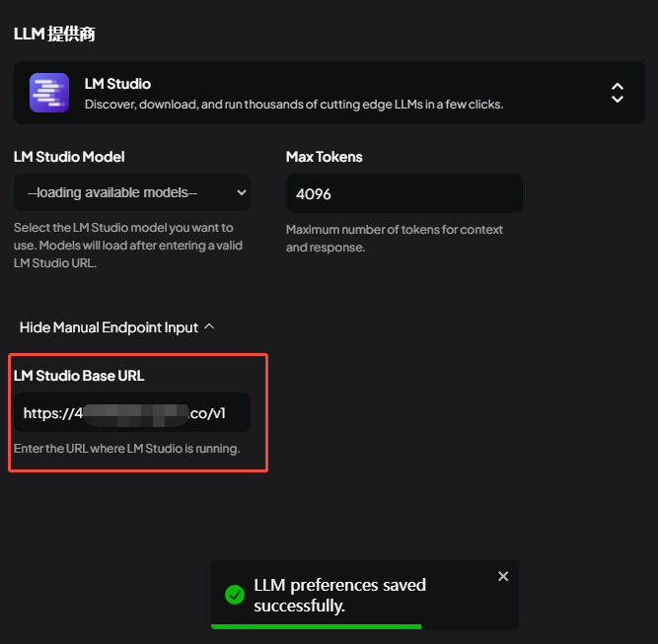Click the maximum tokens helper description

click(x=395, y=238)
